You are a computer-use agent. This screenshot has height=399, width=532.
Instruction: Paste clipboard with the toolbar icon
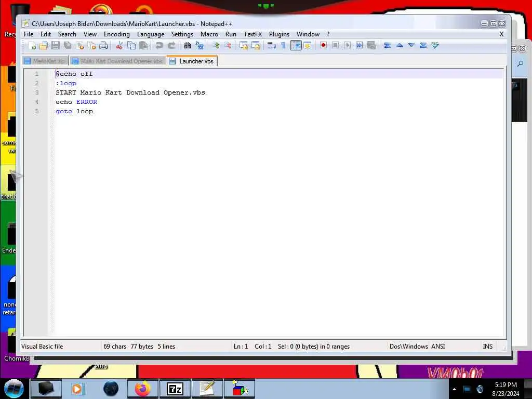pyautogui.click(x=143, y=45)
